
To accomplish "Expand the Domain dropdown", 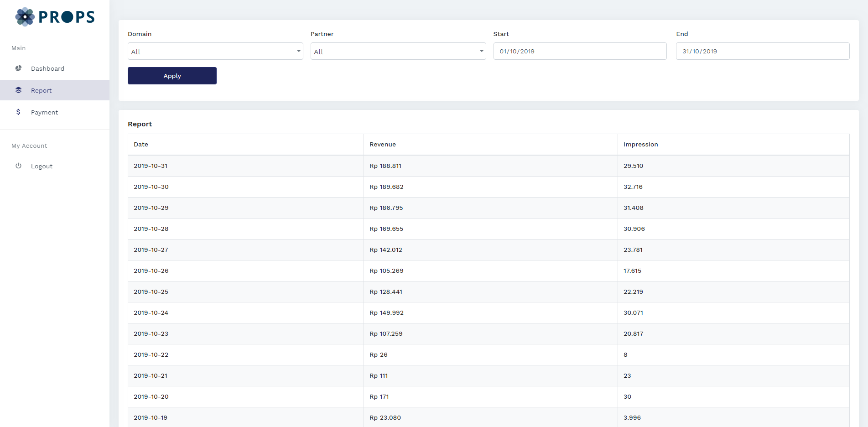I will tap(215, 51).
